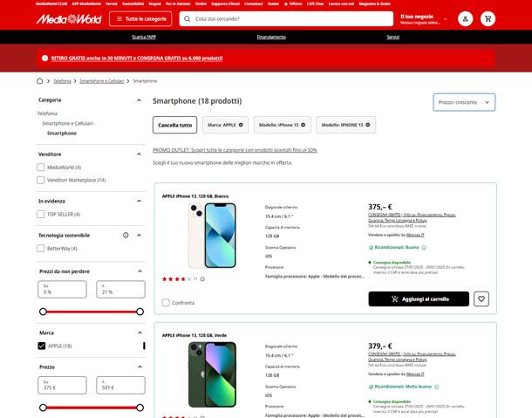Collapse the Categoria filter section

click(x=139, y=99)
